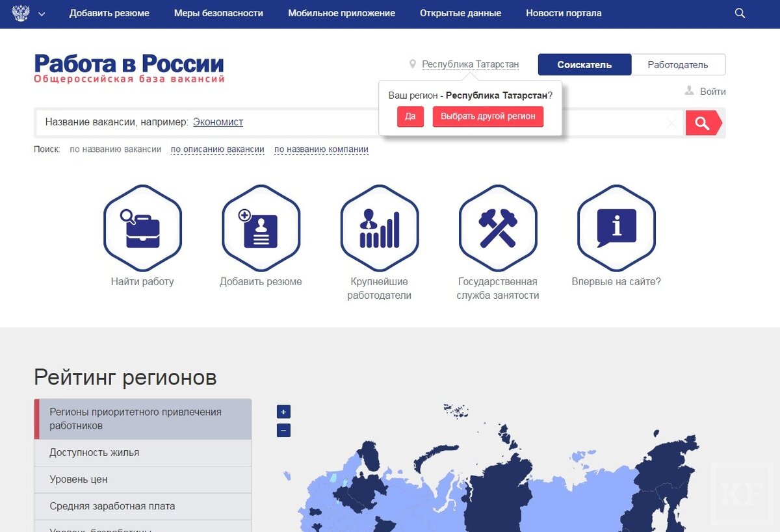Click the Работа в России logo

pyautogui.click(x=129, y=68)
